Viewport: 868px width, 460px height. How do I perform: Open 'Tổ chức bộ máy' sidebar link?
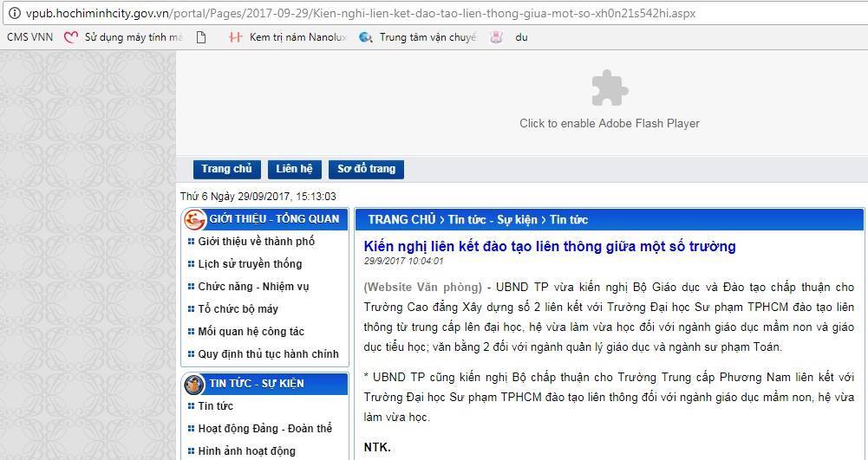(x=238, y=309)
